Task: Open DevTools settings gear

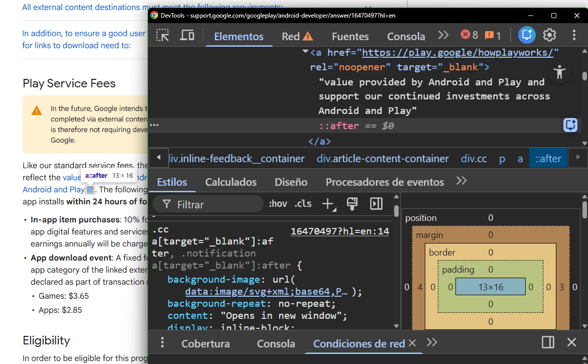Action: [549, 35]
